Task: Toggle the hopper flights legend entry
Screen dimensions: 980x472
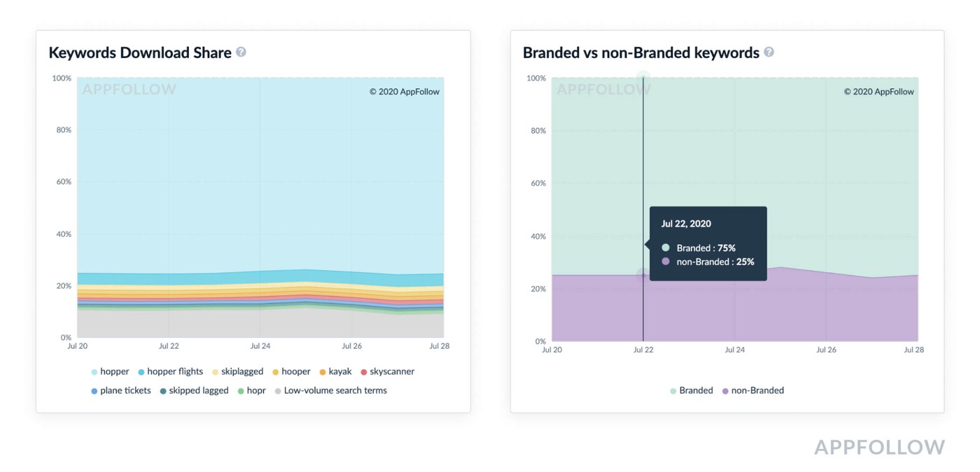Action: [x=170, y=372]
